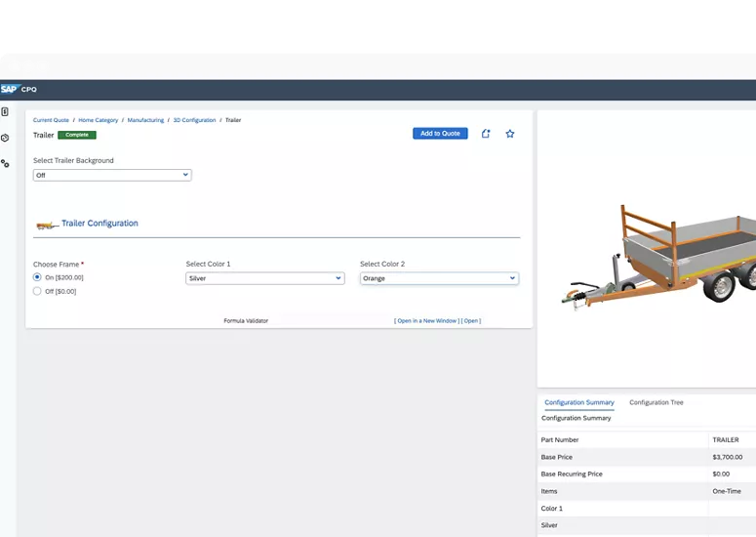The height and width of the screenshot is (537, 756).
Task: Switch to the Configuration Tree tab
Action: tap(656, 402)
